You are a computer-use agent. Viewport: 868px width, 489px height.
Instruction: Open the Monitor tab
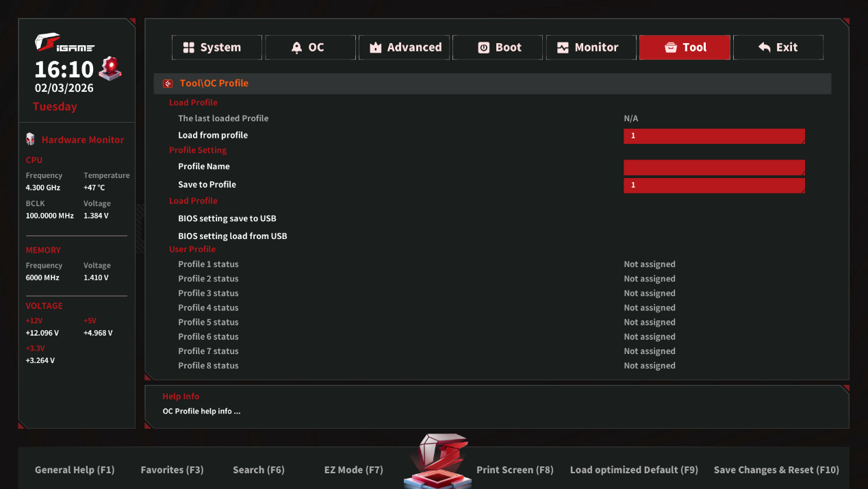pyautogui.click(x=591, y=47)
